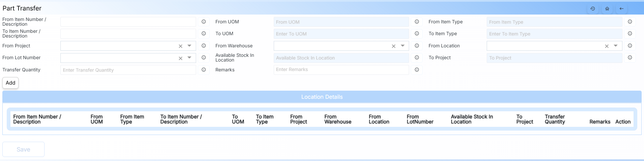Click the From Item Number input field
644x161 pixels.
pos(128,22)
